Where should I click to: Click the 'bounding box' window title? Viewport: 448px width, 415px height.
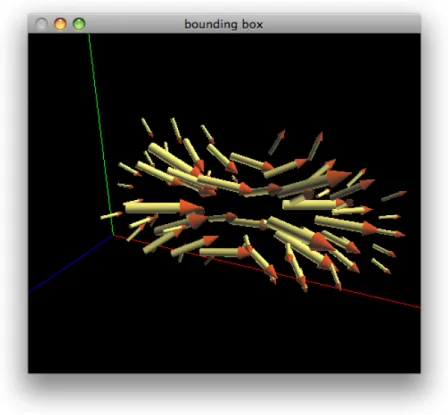[x=224, y=24]
